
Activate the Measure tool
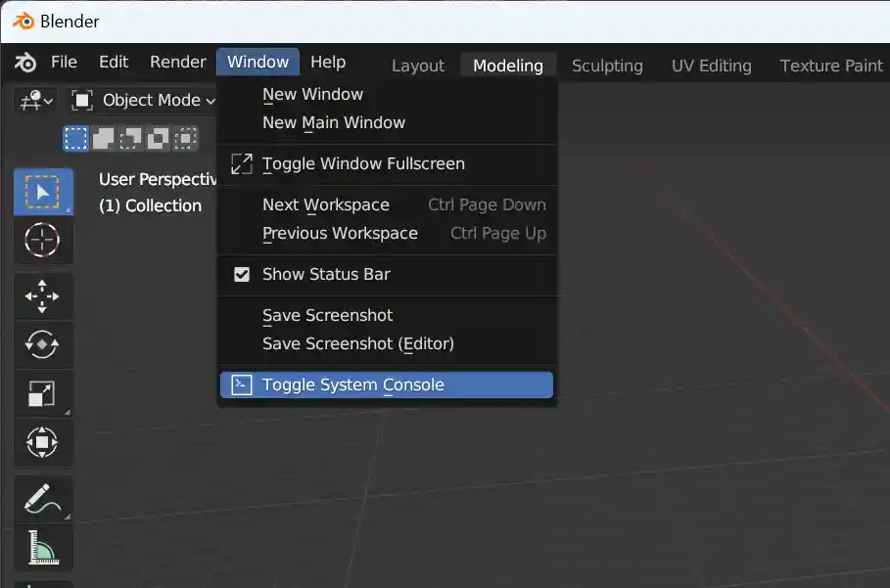(x=43, y=548)
